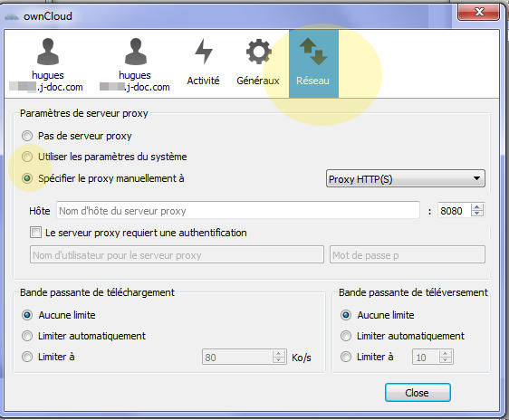Increase the proxy port 8080 value
Screen dimensions: 509x420
click(477, 206)
